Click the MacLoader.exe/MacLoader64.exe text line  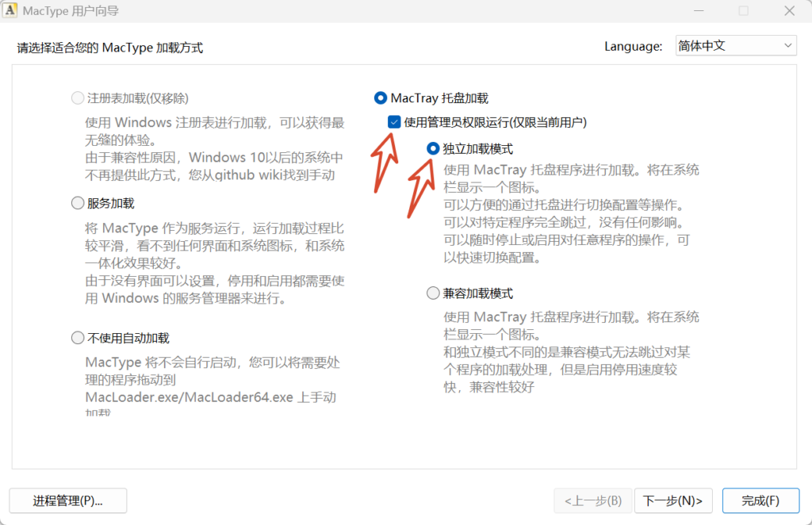pos(211,397)
